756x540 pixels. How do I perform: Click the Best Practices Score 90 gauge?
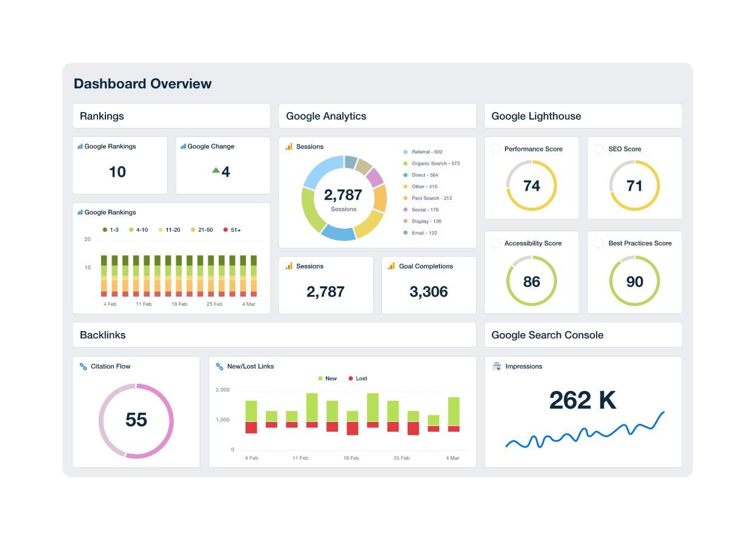click(634, 280)
